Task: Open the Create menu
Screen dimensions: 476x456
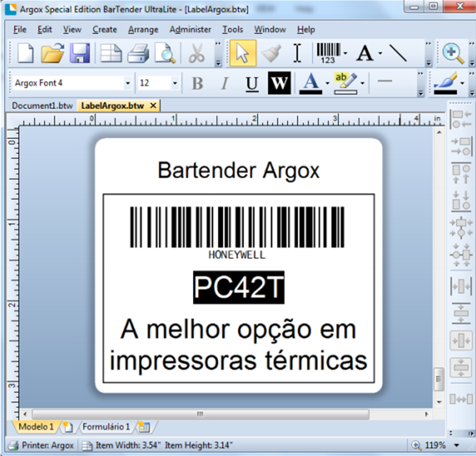Action: (x=104, y=29)
